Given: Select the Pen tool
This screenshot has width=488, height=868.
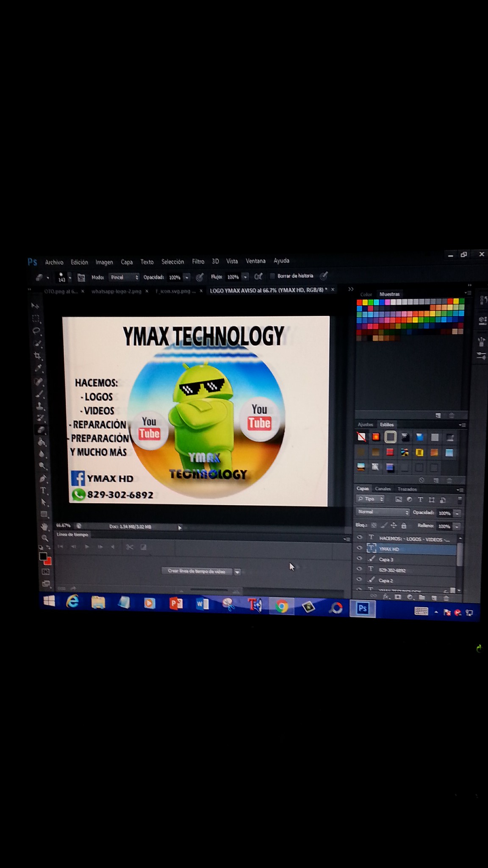Looking at the screenshot, I should point(43,478).
